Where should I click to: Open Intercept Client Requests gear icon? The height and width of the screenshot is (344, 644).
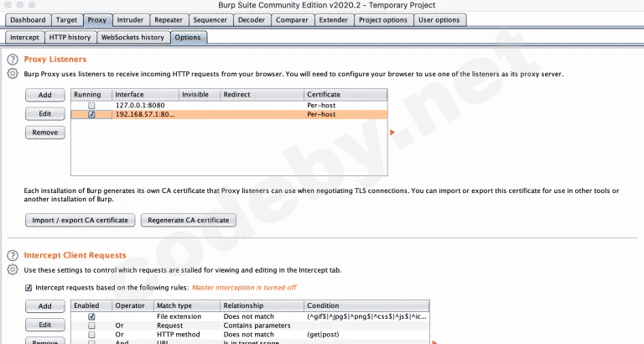[13, 269]
